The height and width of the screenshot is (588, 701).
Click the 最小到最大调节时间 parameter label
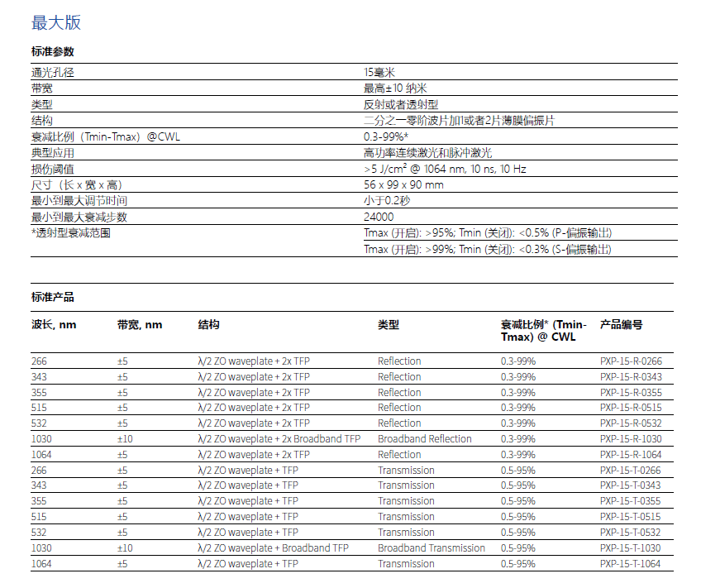click(79, 201)
